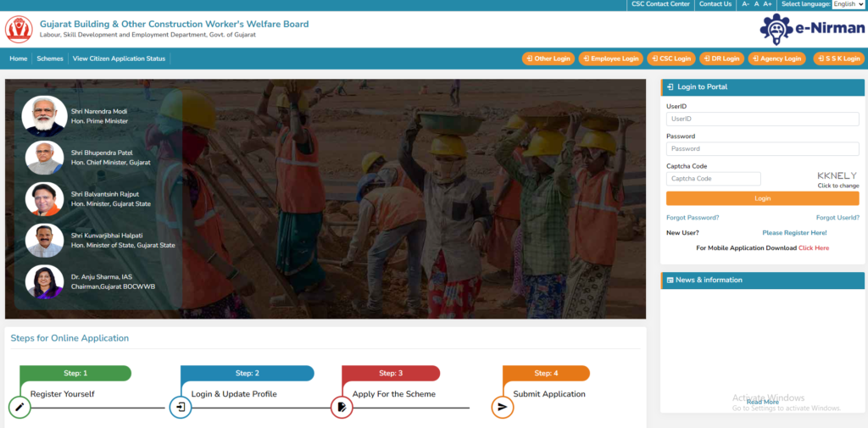Click Steps for Online Application heading

tap(70, 338)
